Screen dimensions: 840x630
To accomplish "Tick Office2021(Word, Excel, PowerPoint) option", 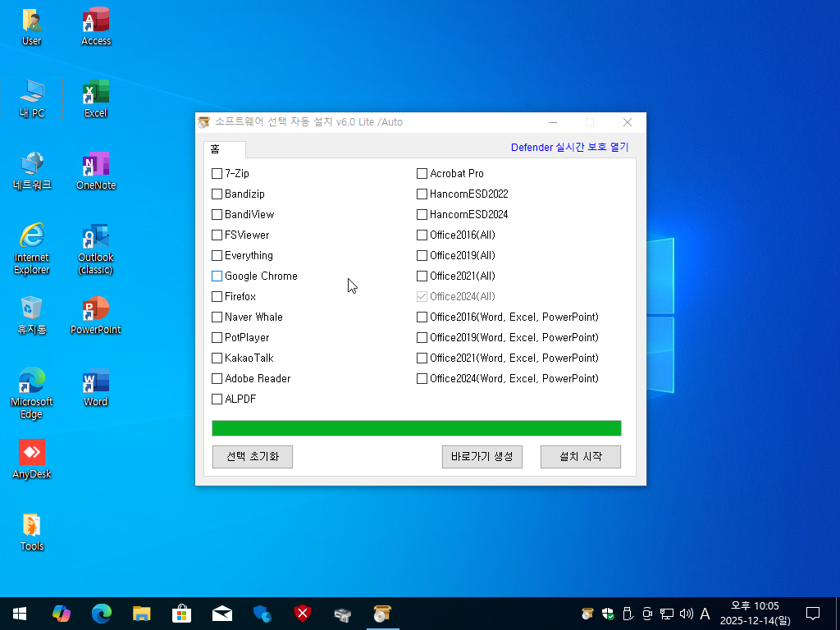I will point(422,358).
